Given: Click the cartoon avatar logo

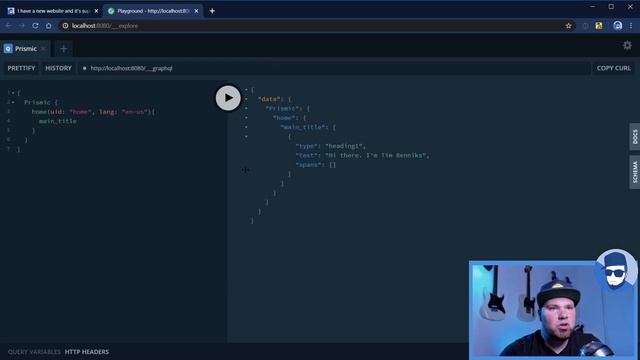Looking at the screenshot, I should [x=616, y=270].
